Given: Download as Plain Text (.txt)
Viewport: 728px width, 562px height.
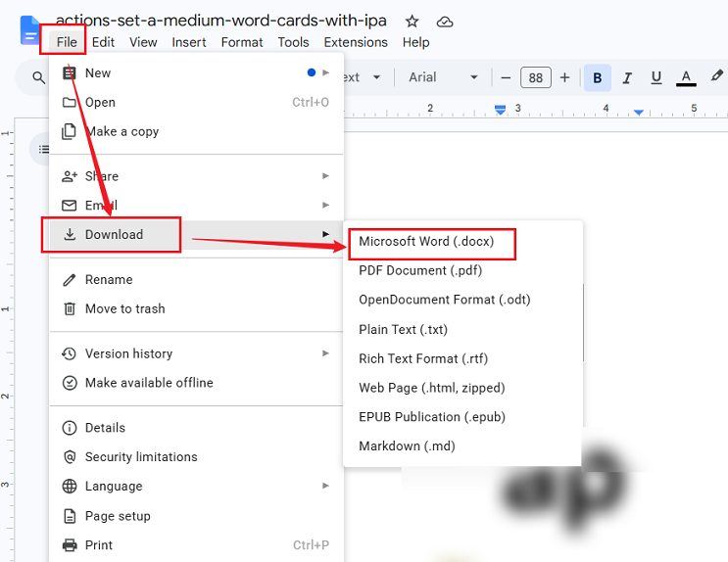Looking at the screenshot, I should click(x=462, y=330).
